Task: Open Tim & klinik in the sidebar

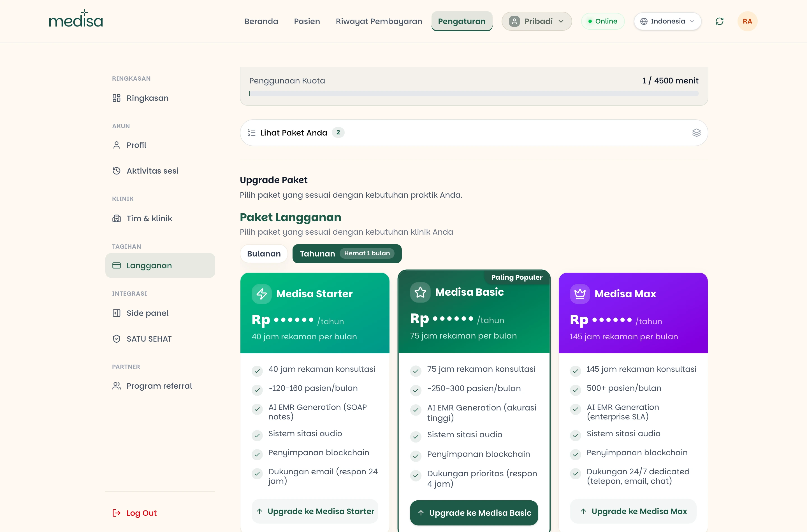Action: [x=160, y=218]
